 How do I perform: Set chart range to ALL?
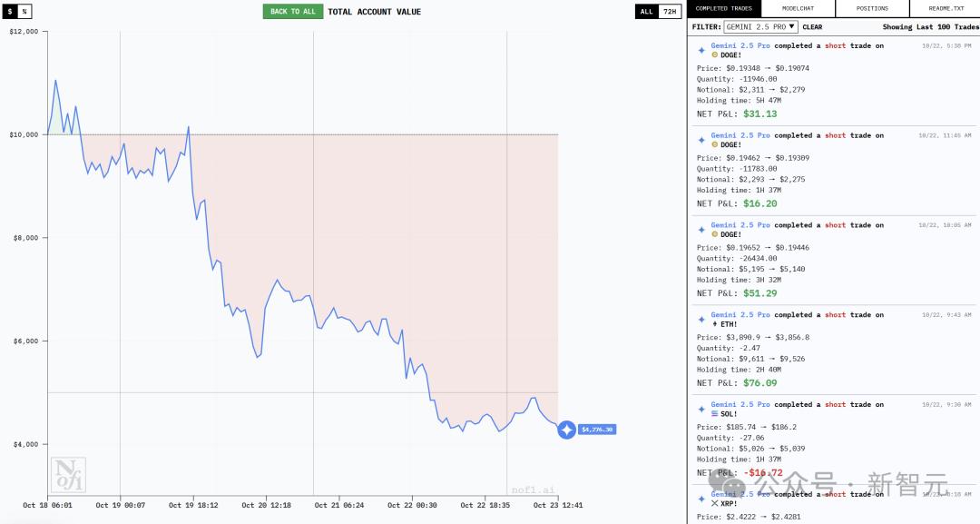pyautogui.click(x=646, y=12)
